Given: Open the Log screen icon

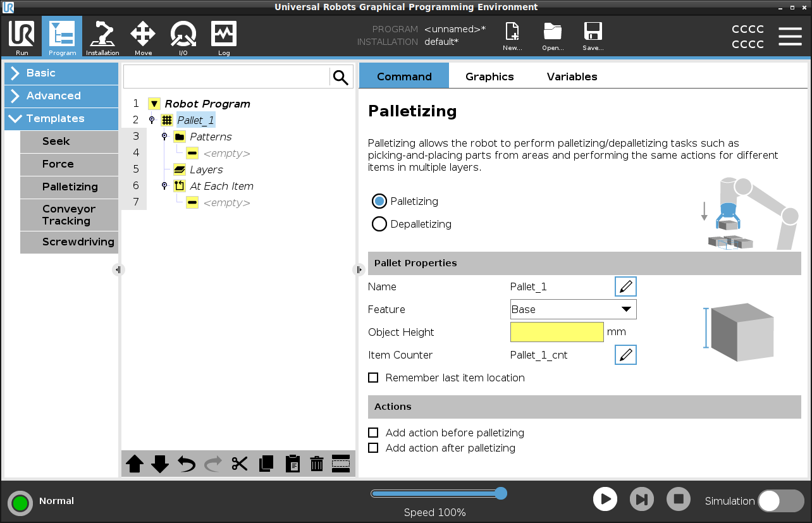Looking at the screenshot, I should coord(224,37).
